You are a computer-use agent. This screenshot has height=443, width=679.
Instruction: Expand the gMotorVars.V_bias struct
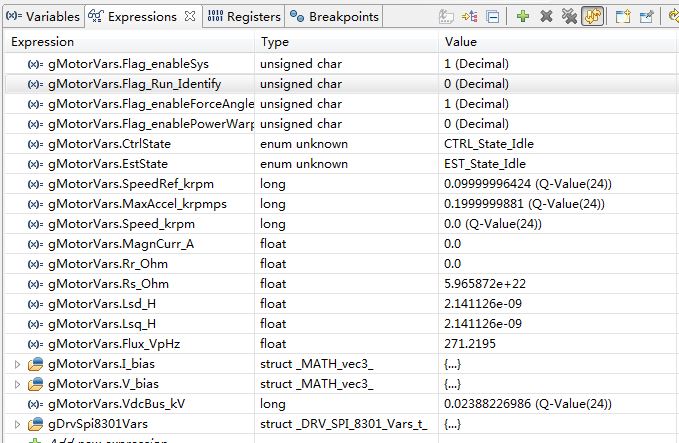pos(17,384)
